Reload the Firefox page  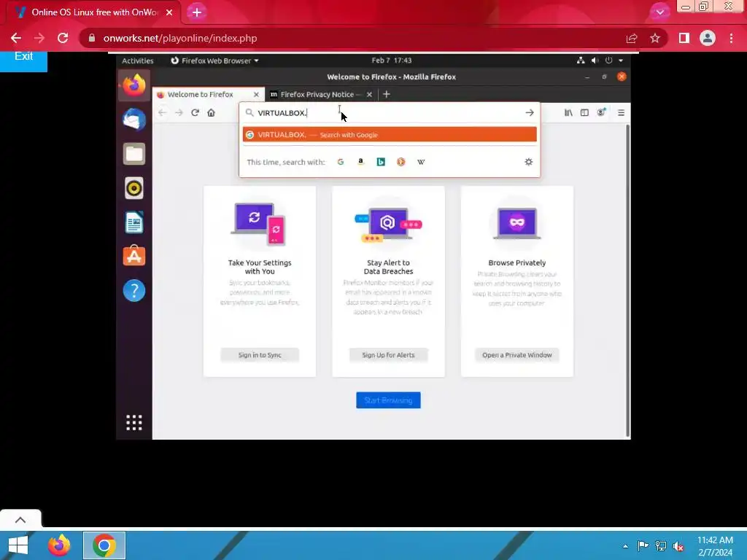coord(195,113)
